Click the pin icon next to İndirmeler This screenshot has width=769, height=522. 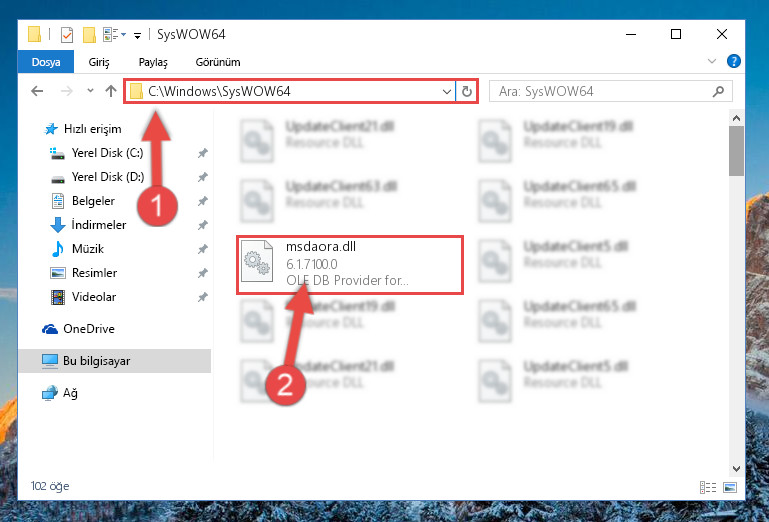[x=203, y=225]
